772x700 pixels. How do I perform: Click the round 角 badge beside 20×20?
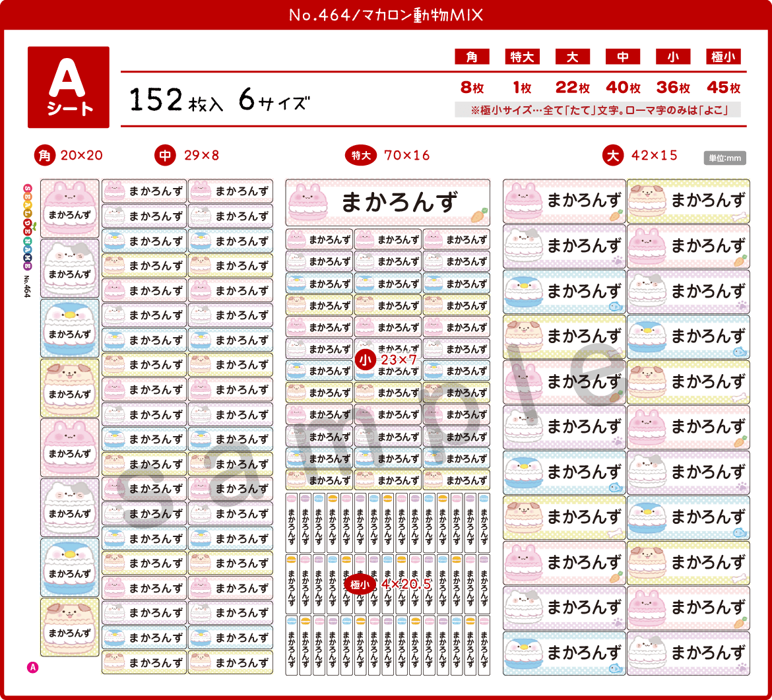(45, 156)
